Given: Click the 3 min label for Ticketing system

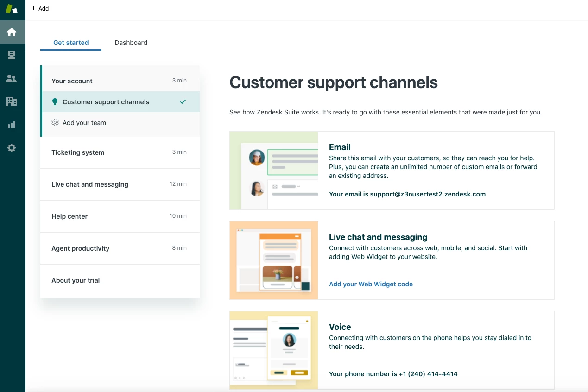Looking at the screenshot, I should click(x=179, y=152).
